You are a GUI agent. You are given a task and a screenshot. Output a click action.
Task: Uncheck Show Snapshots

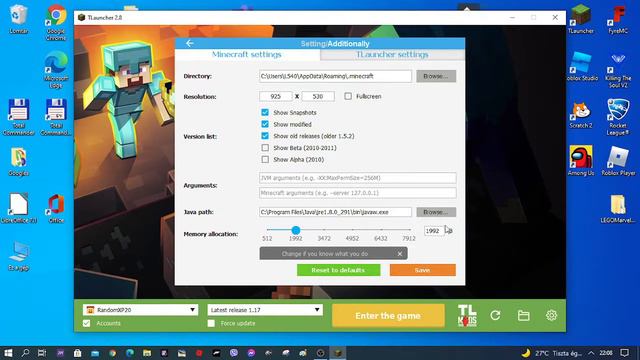[265, 112]
